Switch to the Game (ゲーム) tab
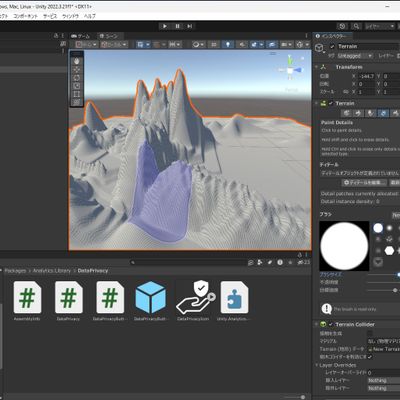 coord(80,36)
